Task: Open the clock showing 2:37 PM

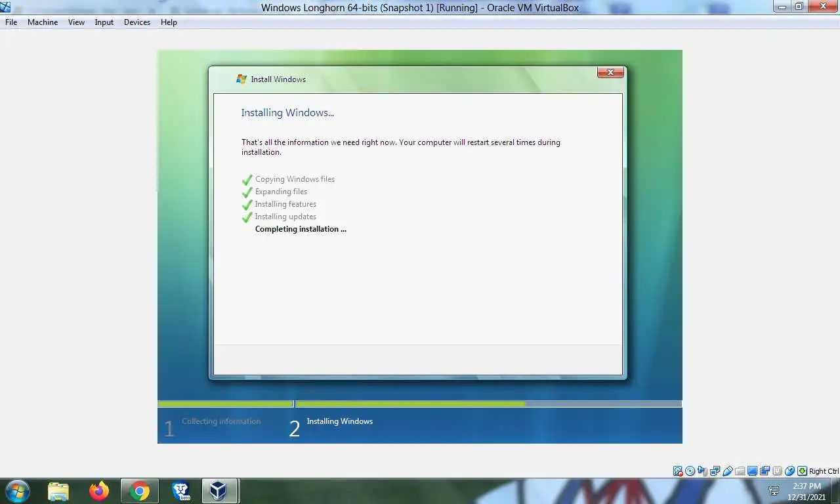Action: pyautogui.click(x=807, y=492)
